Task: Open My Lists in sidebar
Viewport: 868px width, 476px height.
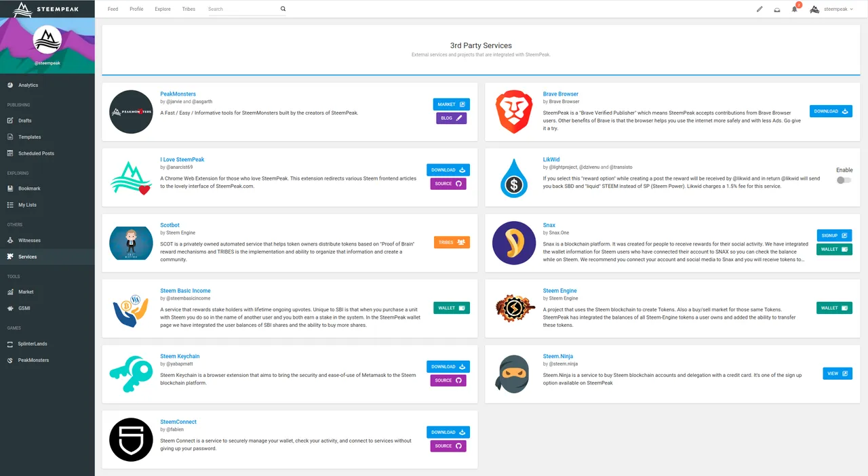Action: 47,205
